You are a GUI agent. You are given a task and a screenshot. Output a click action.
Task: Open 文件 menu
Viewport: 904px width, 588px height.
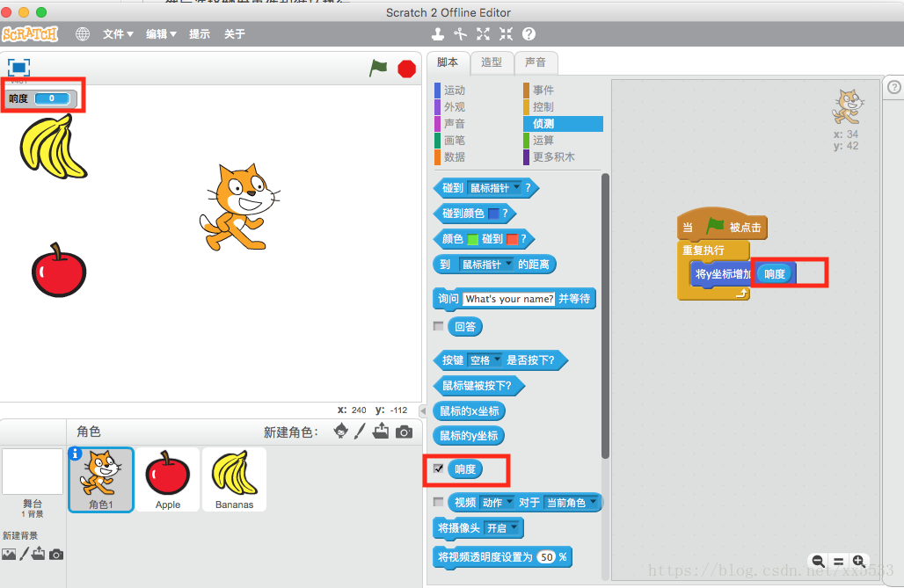pos(118,34)
